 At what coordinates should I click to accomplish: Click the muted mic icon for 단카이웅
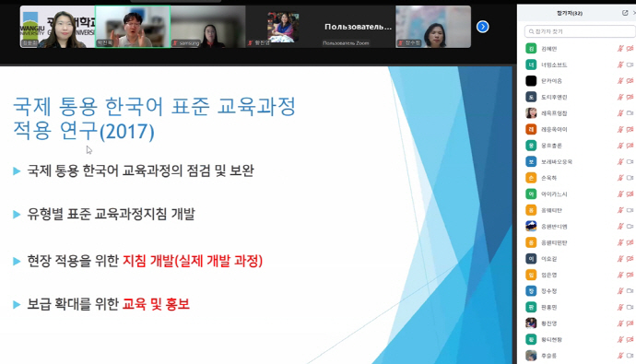point(620,81)
